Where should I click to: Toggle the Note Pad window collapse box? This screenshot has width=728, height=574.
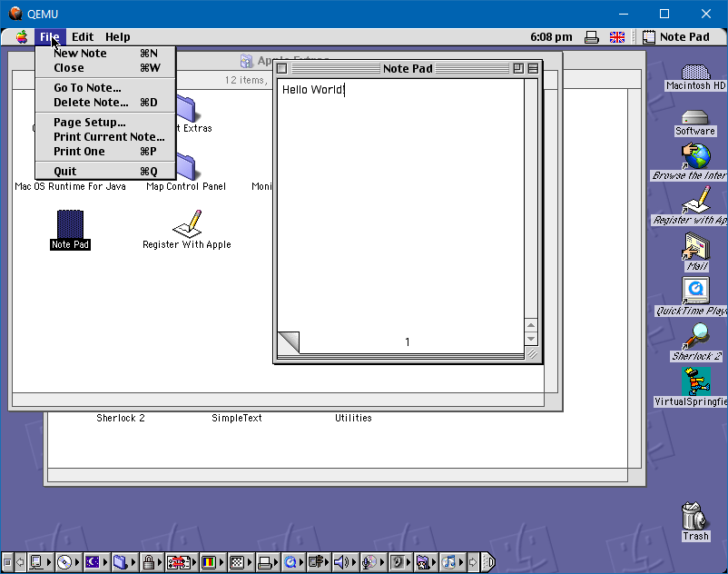tap(533, 68)
